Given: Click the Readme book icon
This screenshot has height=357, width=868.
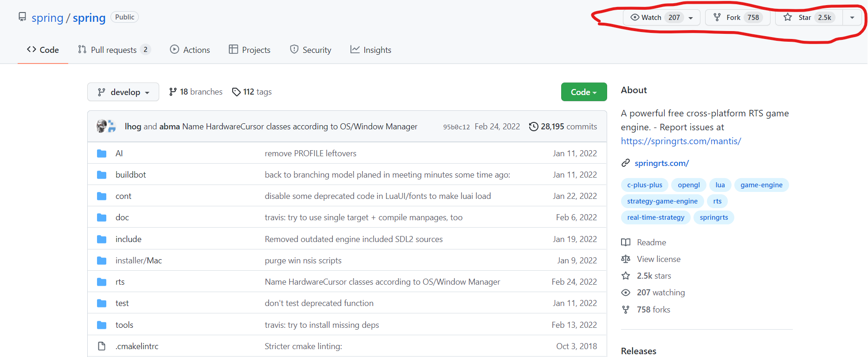Looking at the screenshot, I should click(626, 242).
